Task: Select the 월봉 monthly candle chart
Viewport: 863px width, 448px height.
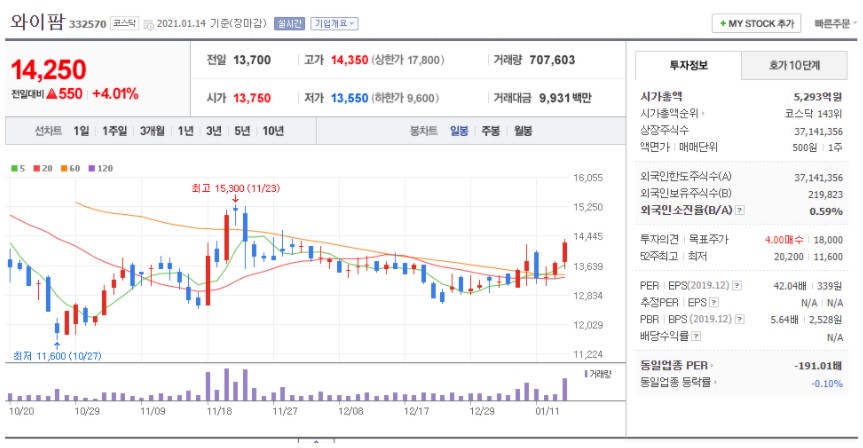Action: pos(523,131)
